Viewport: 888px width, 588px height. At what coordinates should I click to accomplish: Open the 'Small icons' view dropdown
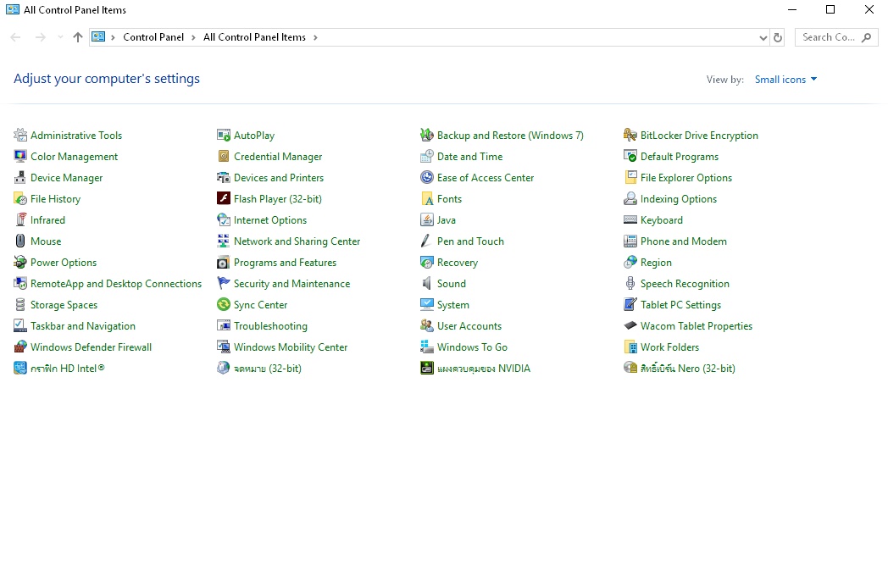[786, 80]
